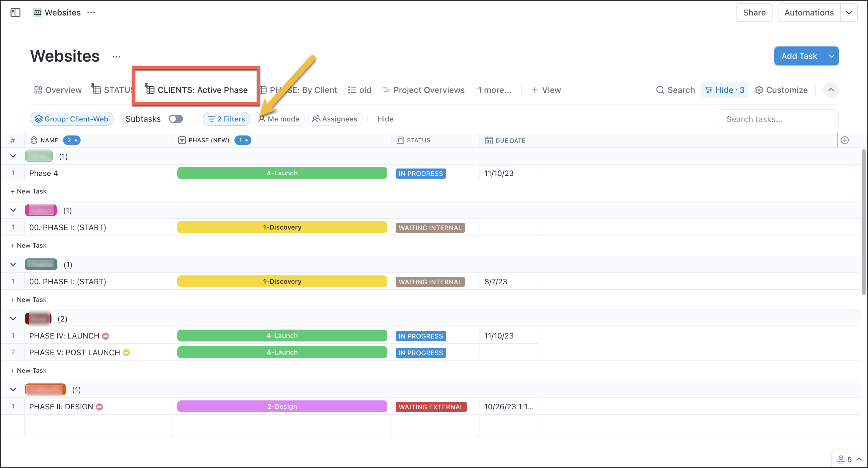Click the add column plus icon
868x468 pixels.
tap(845, 140)
